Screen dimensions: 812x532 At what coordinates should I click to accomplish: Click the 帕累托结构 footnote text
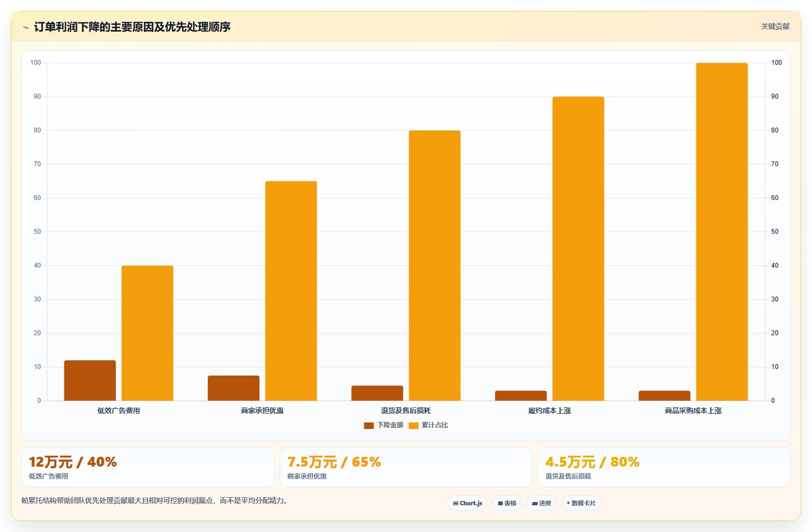point(154,500)
